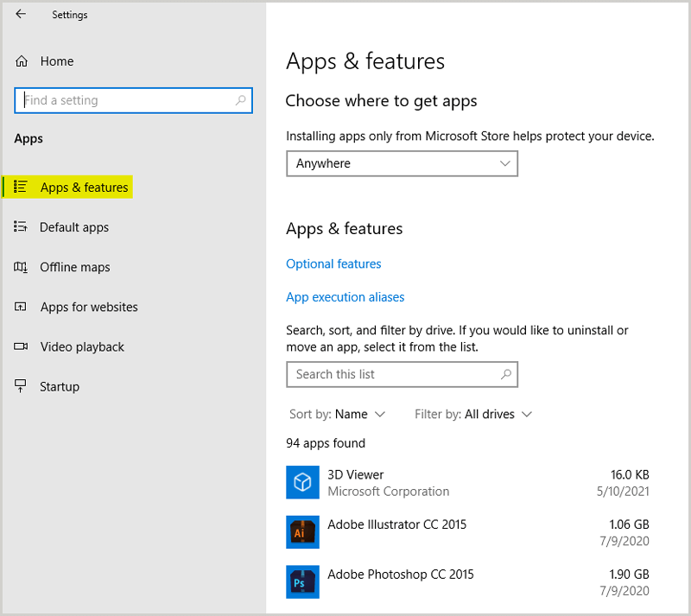Expand the Filter by All drives dropdown
The width and height of the screenshot is (691, 616).
(x=473, y=414)
